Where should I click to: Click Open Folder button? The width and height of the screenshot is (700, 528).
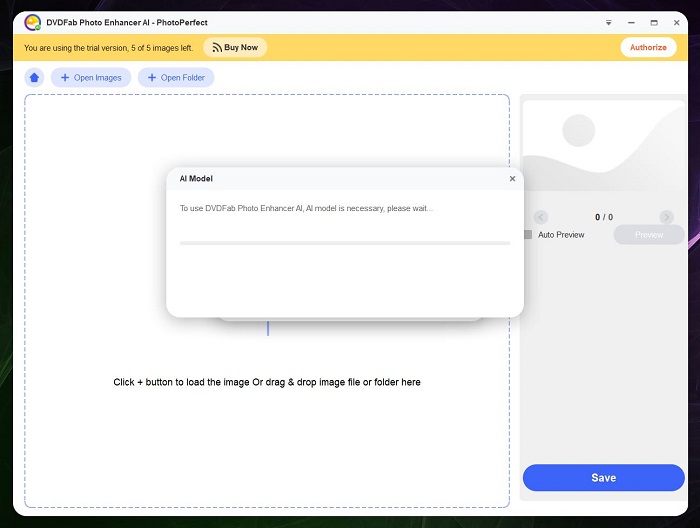point(176,78)
